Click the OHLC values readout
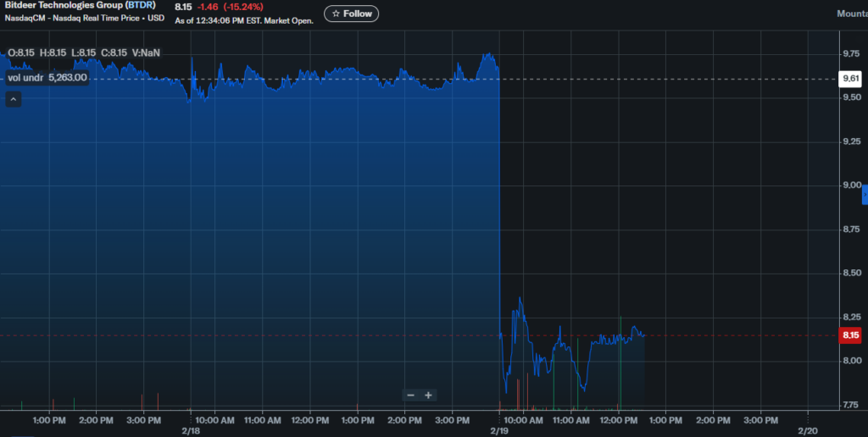 [x=84, y=53]
